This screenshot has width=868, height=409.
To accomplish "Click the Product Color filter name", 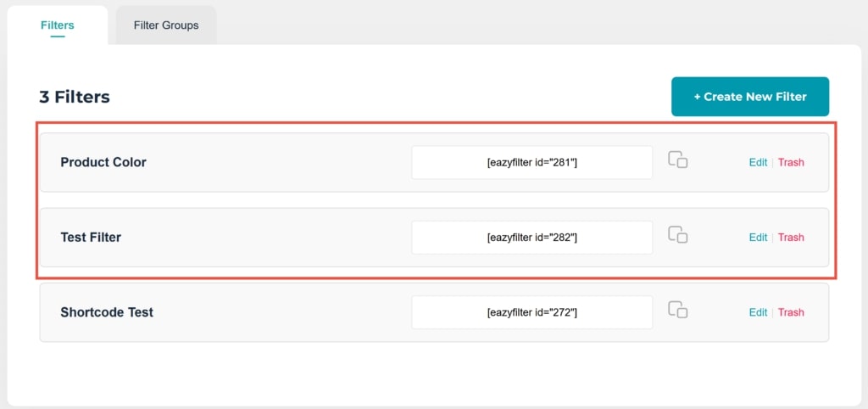I will tap(103, 162).
